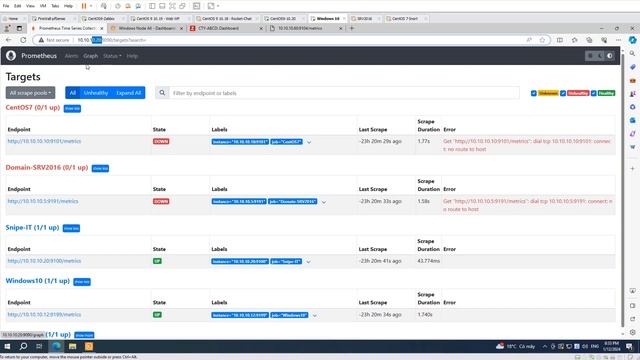Open Edge from the taskbar
This screenshot has height=360, width=640.
coord(56,346)
